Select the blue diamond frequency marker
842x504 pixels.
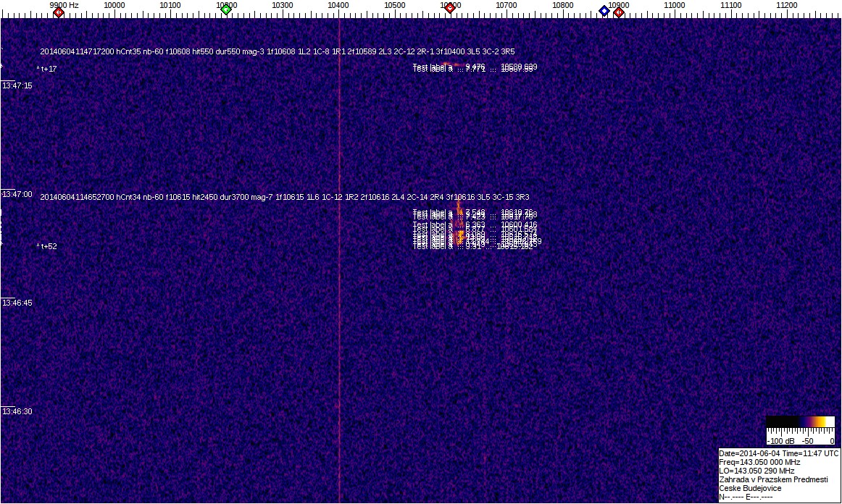[604, 11]
